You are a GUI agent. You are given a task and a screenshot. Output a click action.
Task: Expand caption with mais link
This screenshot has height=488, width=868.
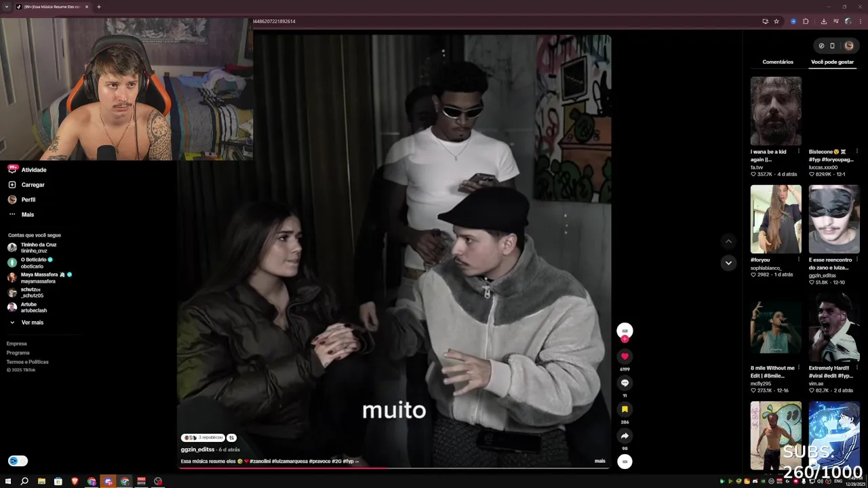pos(599,461)
